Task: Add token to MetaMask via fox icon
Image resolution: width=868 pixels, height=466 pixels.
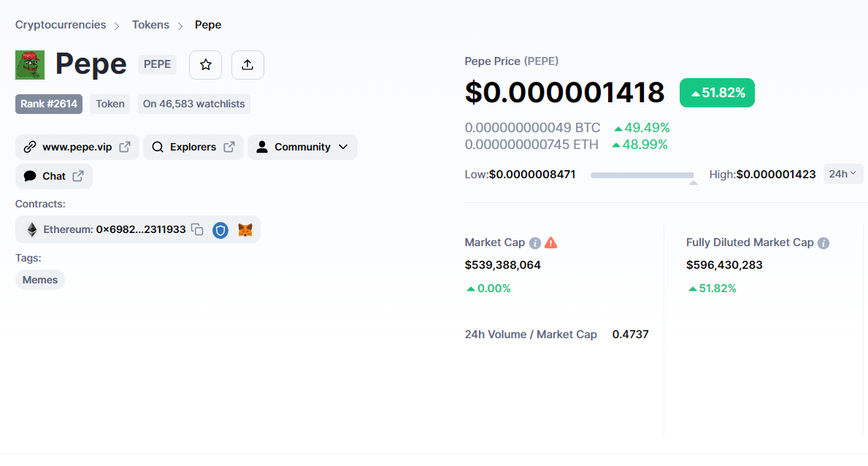Action: point(245,230)
